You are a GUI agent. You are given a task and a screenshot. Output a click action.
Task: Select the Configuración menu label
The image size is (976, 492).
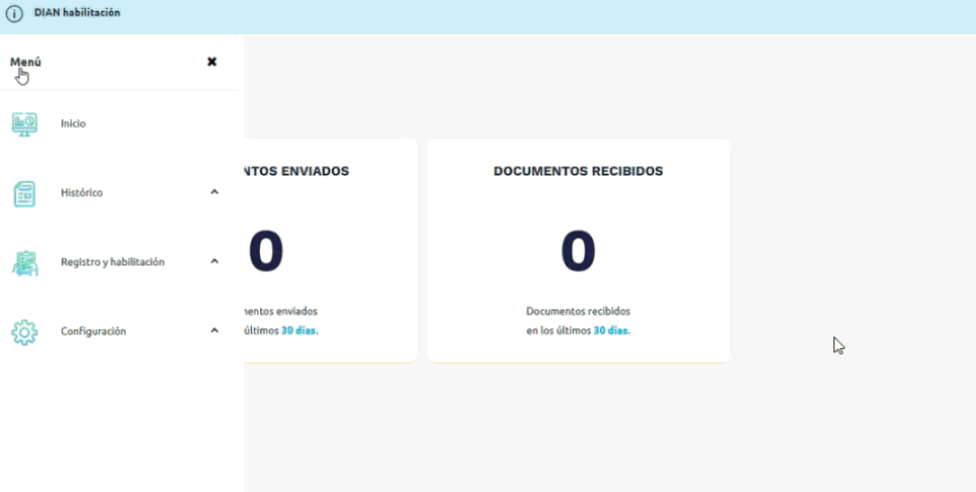click(x=93, y=331)
